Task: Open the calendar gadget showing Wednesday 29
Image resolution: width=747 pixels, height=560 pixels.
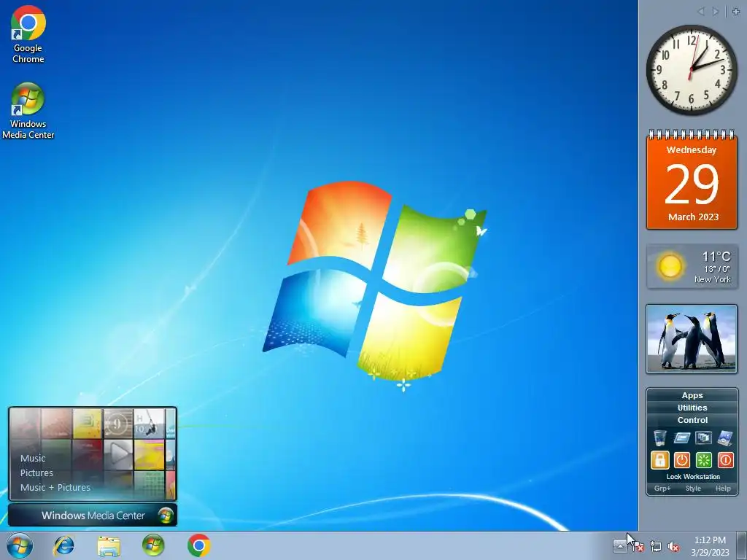Action: point(692,180)
